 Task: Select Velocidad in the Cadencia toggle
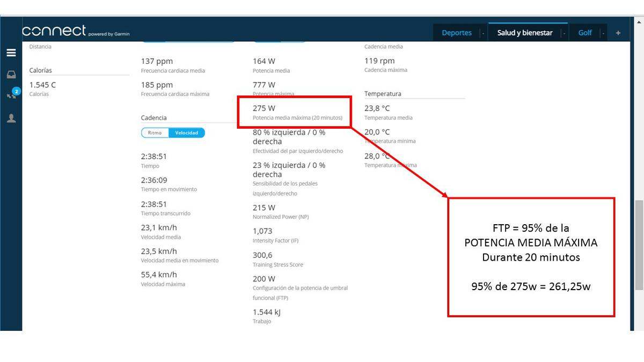click(x=186, y=133)
